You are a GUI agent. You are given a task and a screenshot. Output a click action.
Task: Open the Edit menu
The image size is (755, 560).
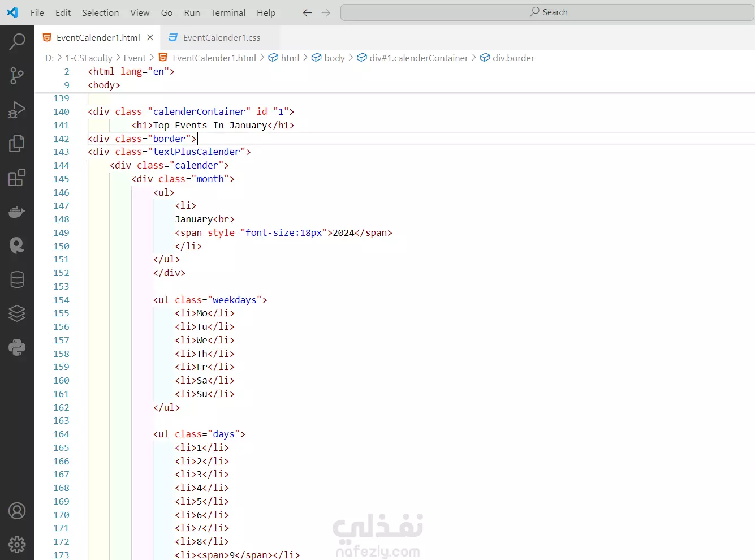point(63,12)
